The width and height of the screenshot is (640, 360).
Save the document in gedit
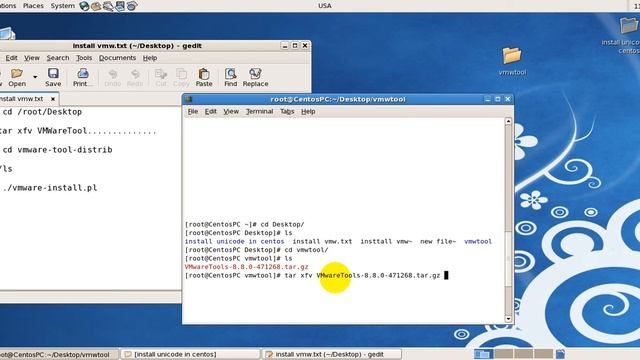pos(53,78)
